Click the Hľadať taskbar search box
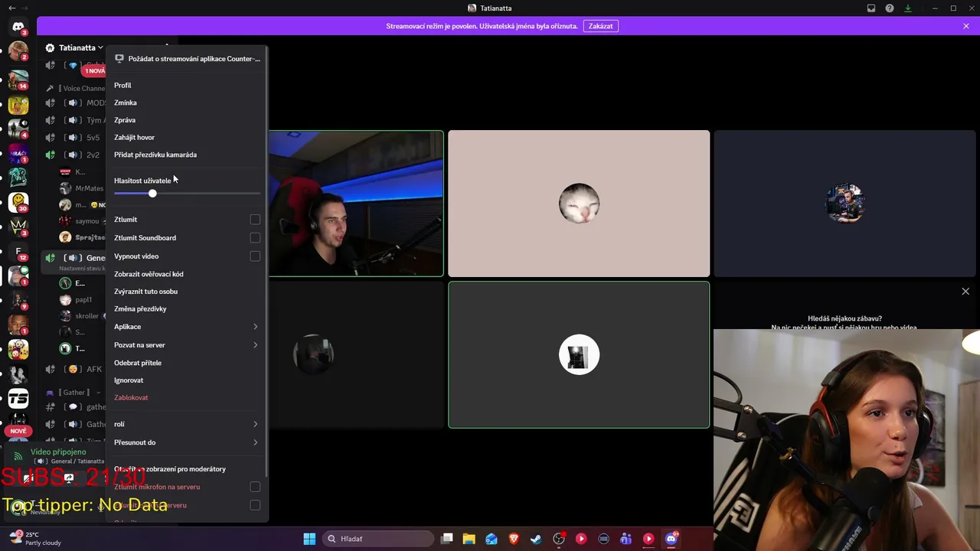 tap(377, 539)
